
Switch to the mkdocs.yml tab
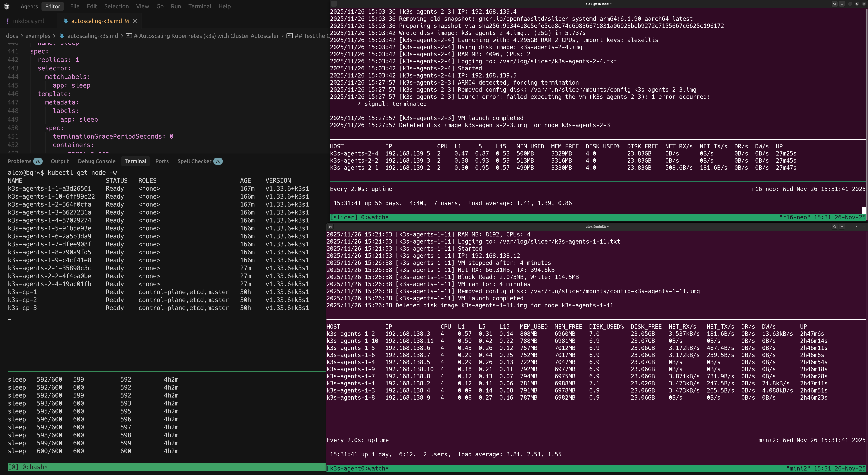pyautogui.click(x=28, y=21)
